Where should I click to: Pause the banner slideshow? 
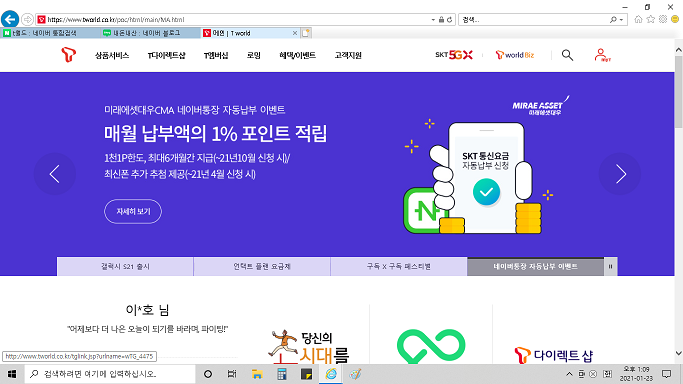point(611,266)
